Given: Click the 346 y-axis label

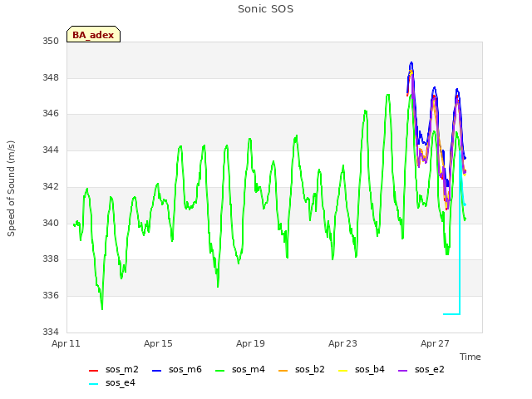Looking at the screenshot, I should tap(51, 114).
